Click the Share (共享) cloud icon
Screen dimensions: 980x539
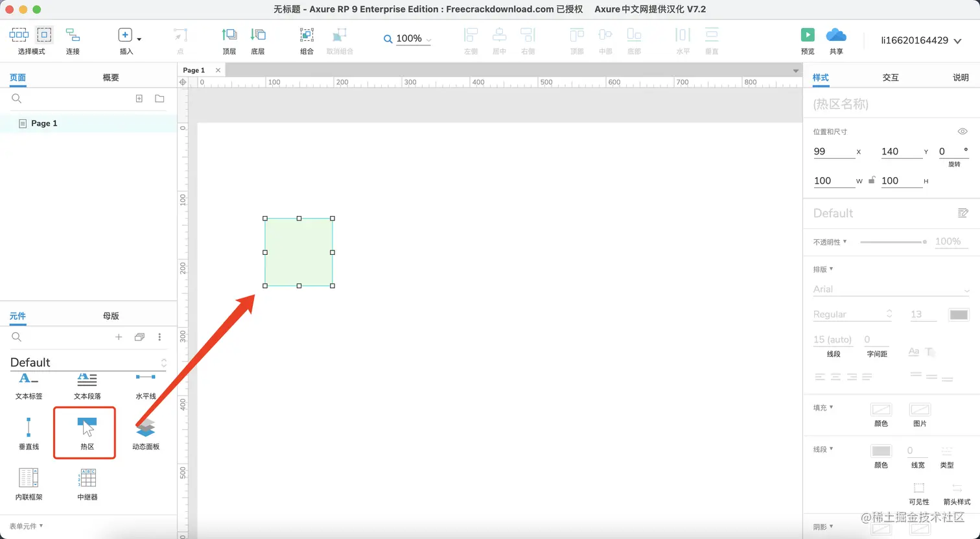[x=836, y=35]
